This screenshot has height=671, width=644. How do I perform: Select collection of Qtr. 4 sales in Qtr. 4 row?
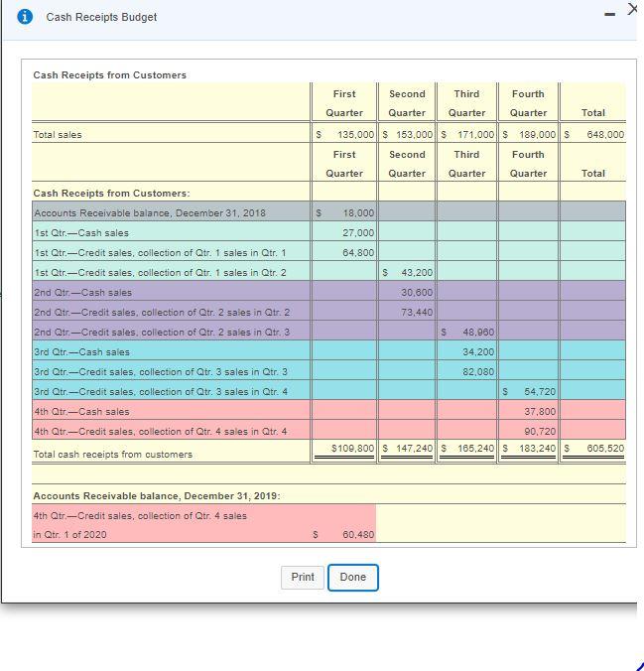click(328, 431)
